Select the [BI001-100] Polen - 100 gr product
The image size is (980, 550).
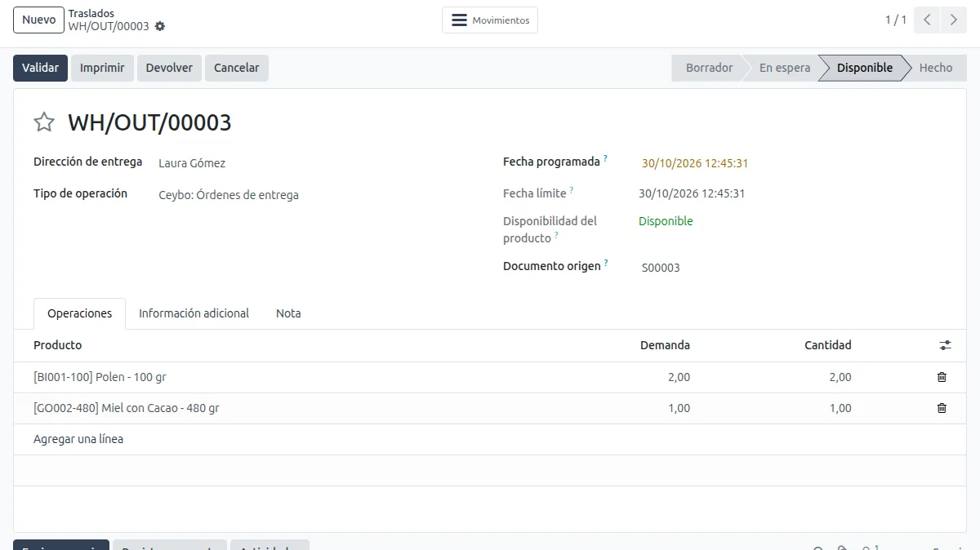(x=100, y=377)
